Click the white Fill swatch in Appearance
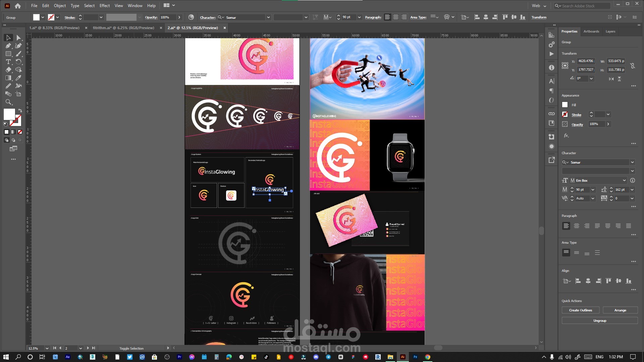Viewport: 644px width, 362px height. coord(565,105)
